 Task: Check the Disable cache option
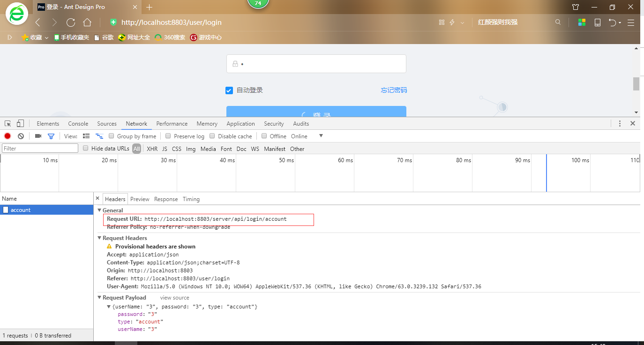212,136
